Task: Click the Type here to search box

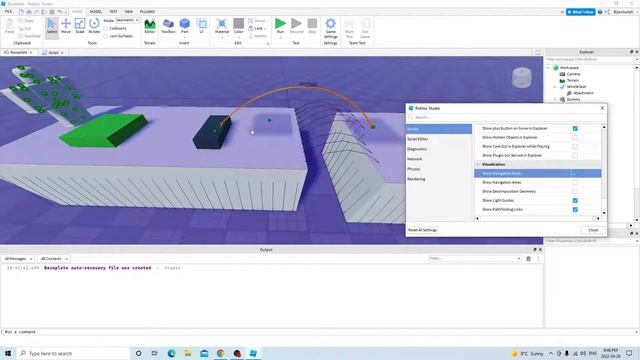Action: [x=73, y=353]
